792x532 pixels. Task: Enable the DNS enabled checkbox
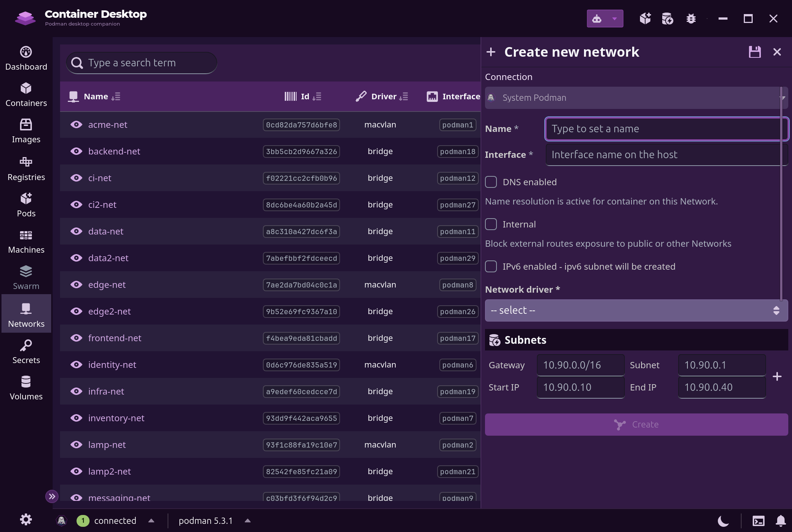pos(491,182)
